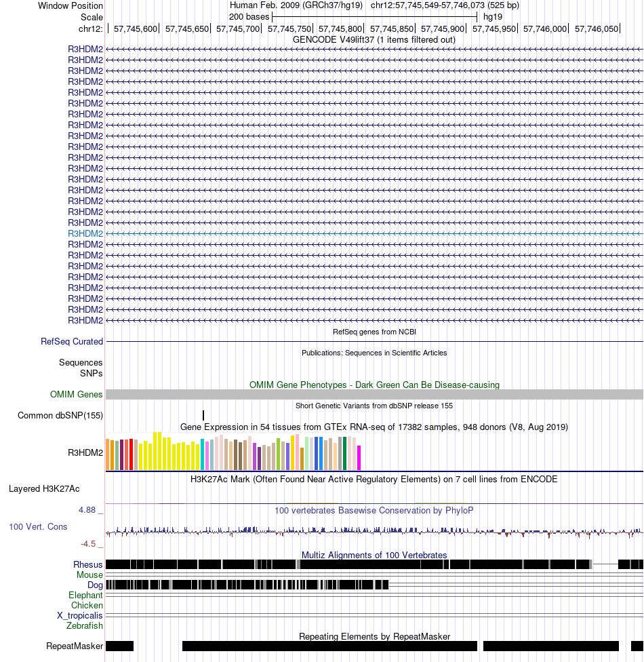The width and height of the screenshot is (644, 662).
Task: Click the Human Feb. 2009 (GRCh37/hg19) position title
Action: tap(296, 5)
